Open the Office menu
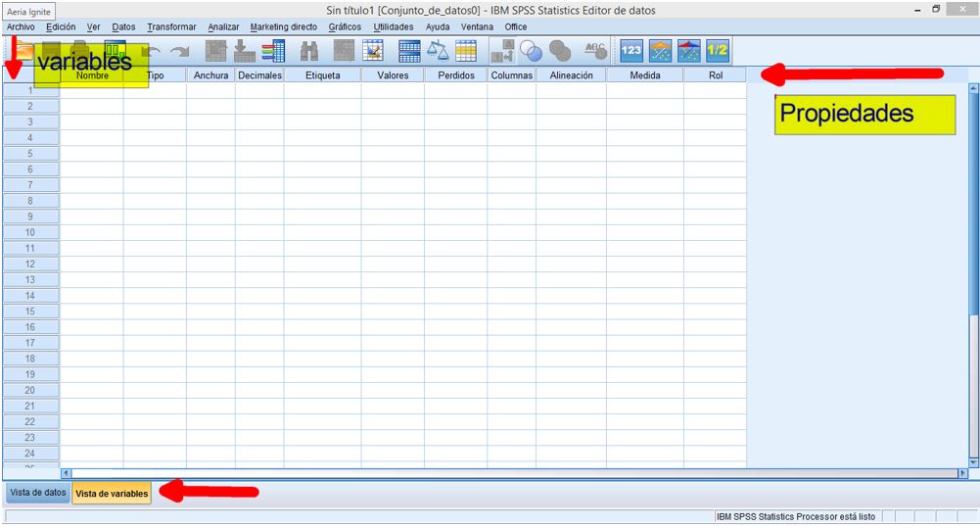980x528 pixels. [x=516, y=26]
